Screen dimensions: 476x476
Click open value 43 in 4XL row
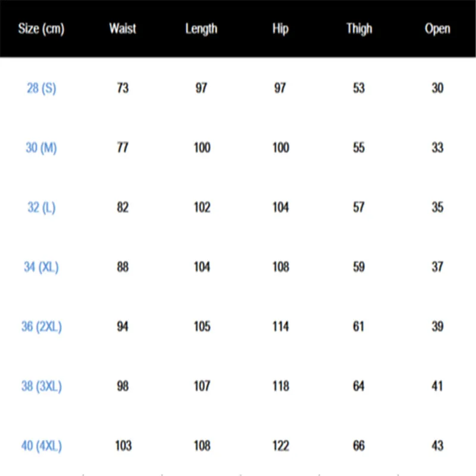(437, 446)
